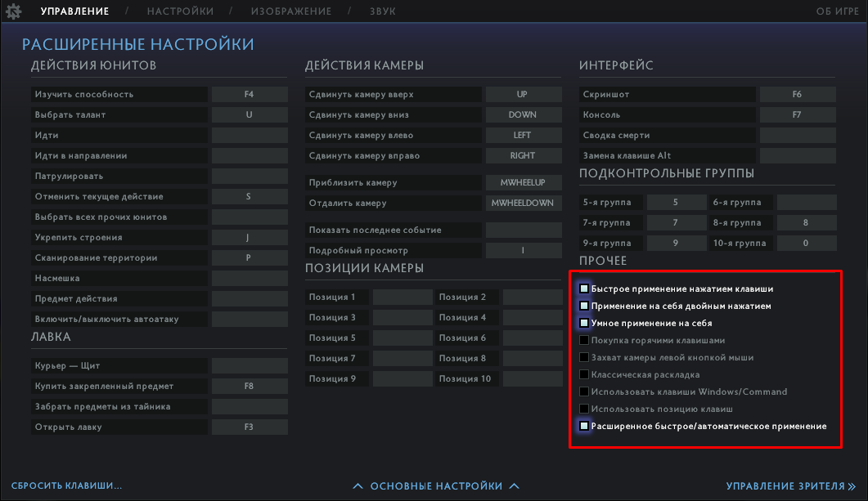Toggle Быстрое применение нажатием клавиши checkbox
Screen dimensions: 868x501
coord(584,289)
